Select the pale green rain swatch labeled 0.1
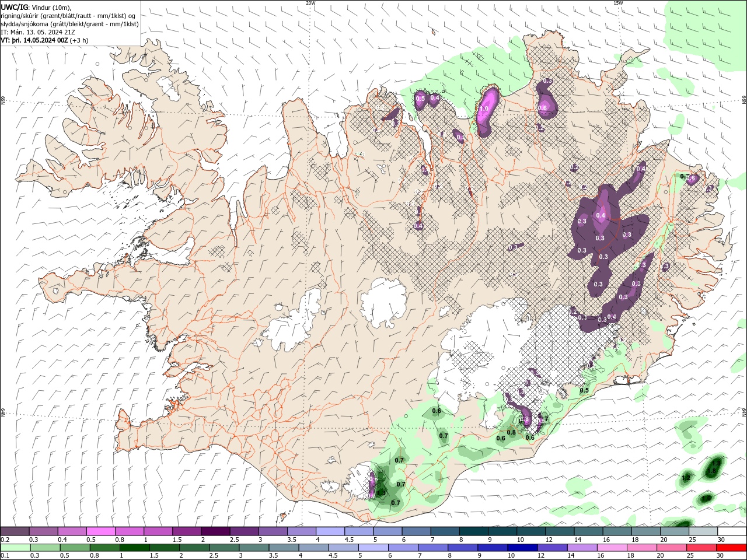 [x=15, y=548]
